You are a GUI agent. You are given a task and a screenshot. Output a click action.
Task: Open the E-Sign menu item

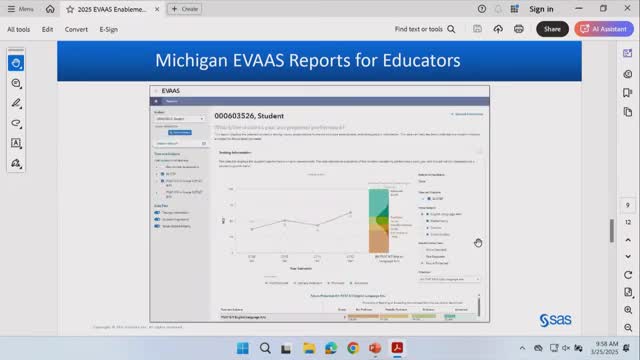click(109, 29)
